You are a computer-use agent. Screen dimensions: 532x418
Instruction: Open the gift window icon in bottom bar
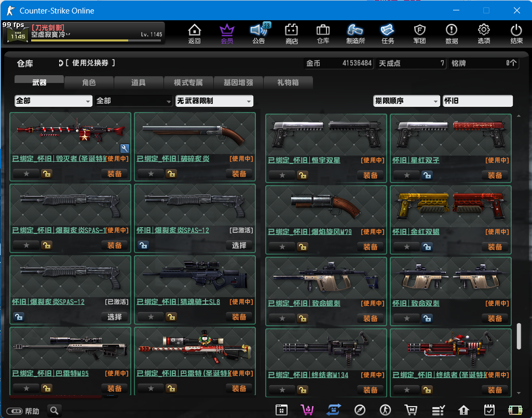pos(282,410)
